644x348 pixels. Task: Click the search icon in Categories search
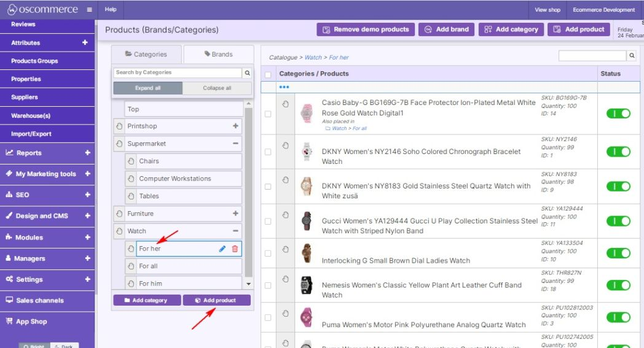point(247,73)
